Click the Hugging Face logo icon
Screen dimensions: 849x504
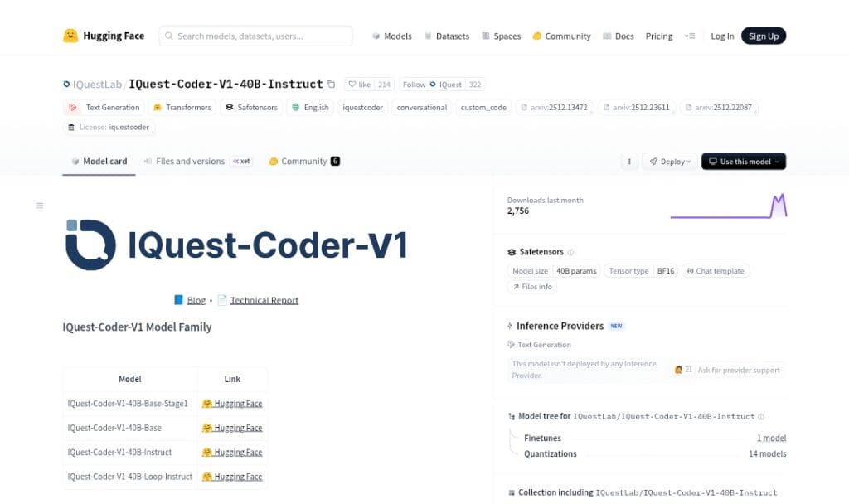(x=70, y=36)
